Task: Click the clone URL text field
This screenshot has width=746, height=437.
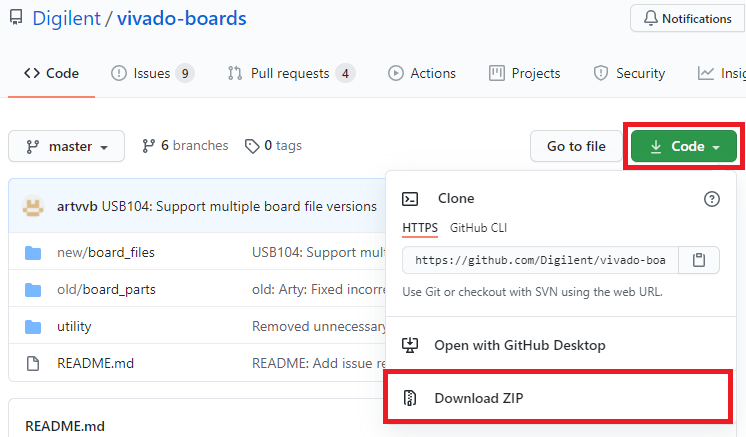Action: coord(540,260)
